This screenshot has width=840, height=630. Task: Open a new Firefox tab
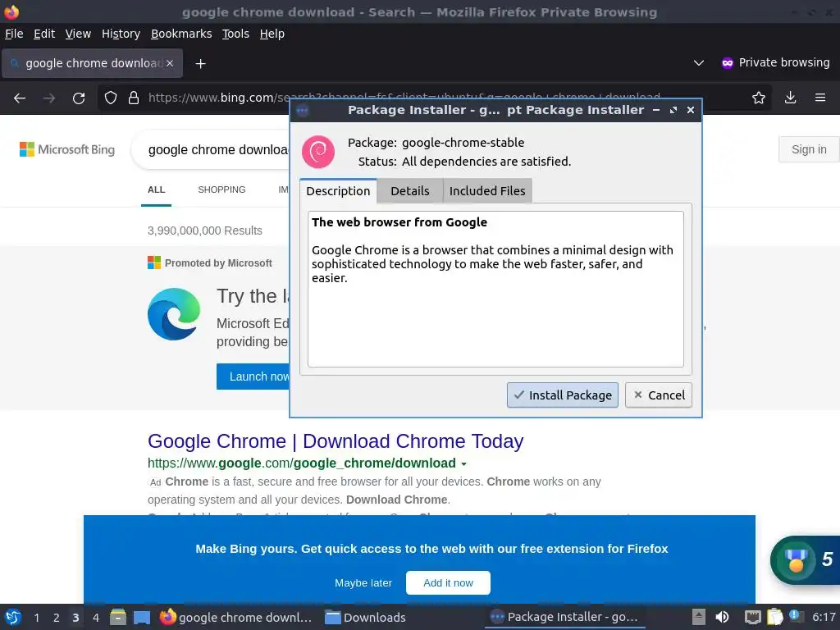click(x=200, y=64)
